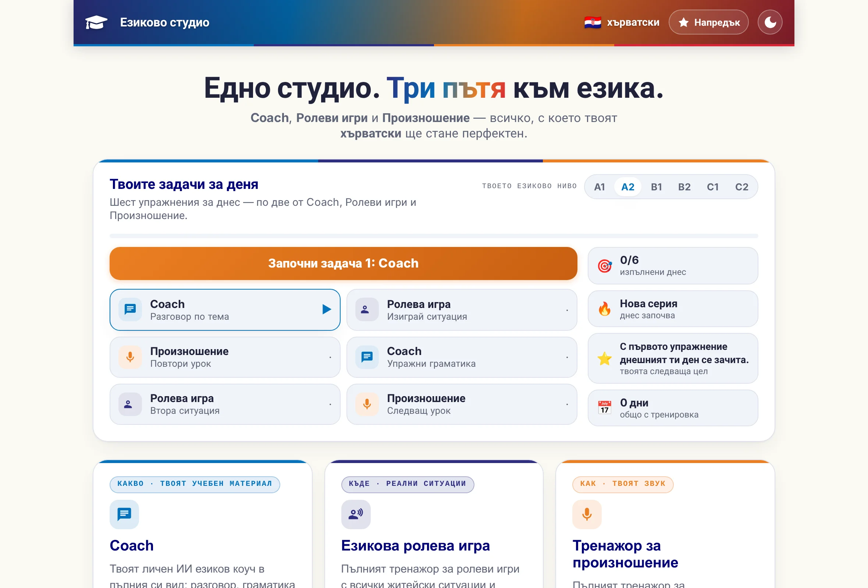This screenshot has height=588, width=868.
Task: Open the Coach Упражни граматика task
Action: point(462,357)
